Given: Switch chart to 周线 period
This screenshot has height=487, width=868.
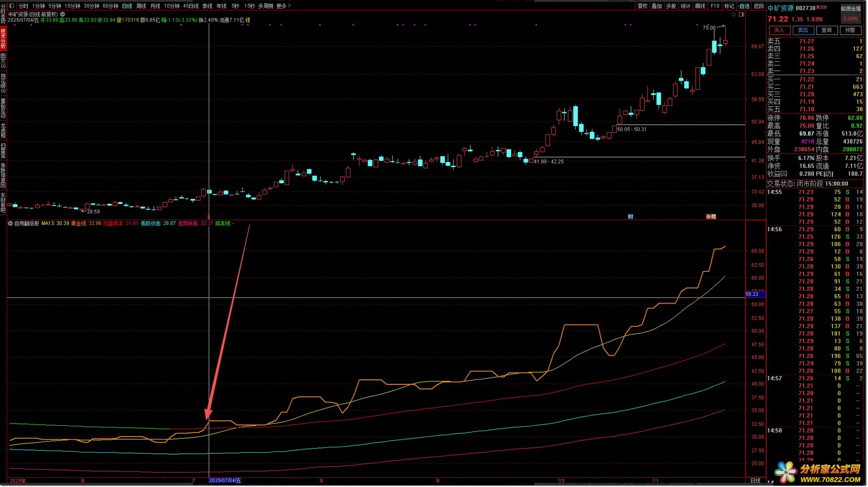Looking at the screenshot, I should click(x=141, y=6).
